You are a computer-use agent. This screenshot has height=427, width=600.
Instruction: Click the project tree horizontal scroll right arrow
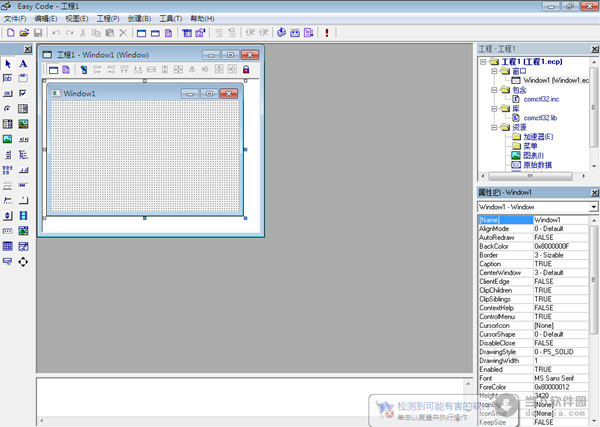pyautogui.click(x=584, y=176)
